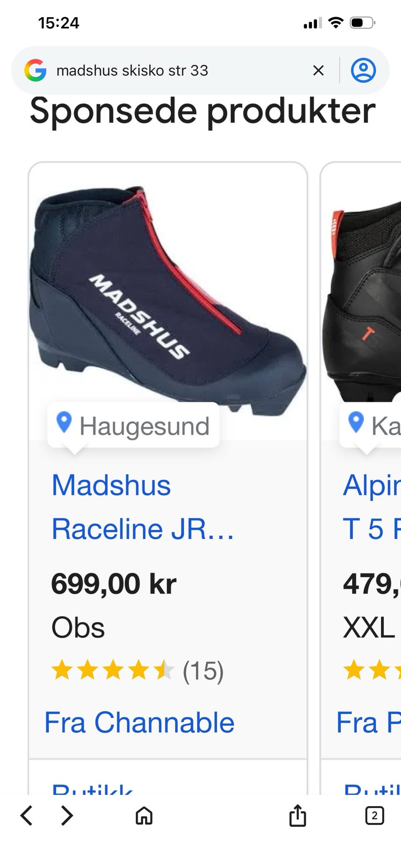Tap the star rating with 15 reviews

(137, 671)
